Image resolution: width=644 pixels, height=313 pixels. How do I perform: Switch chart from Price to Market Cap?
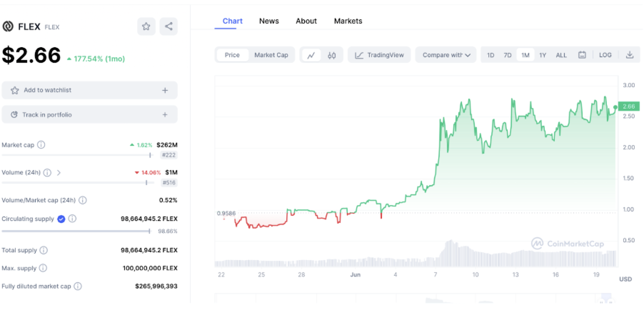click(x=271, y=55)
